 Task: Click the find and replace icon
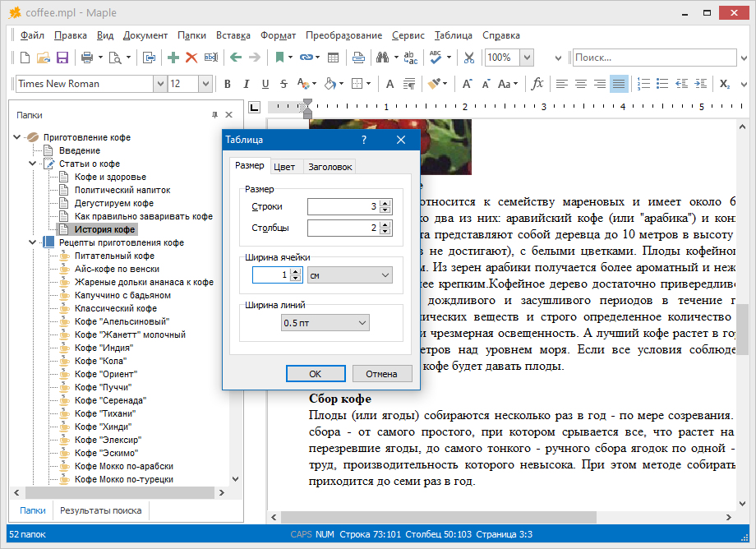[410, 58]
